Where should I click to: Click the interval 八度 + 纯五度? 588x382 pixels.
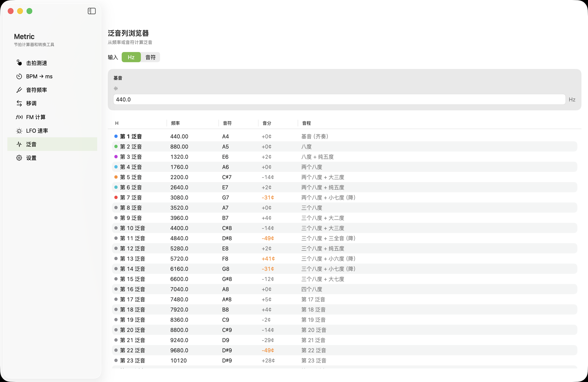(317, 157)
